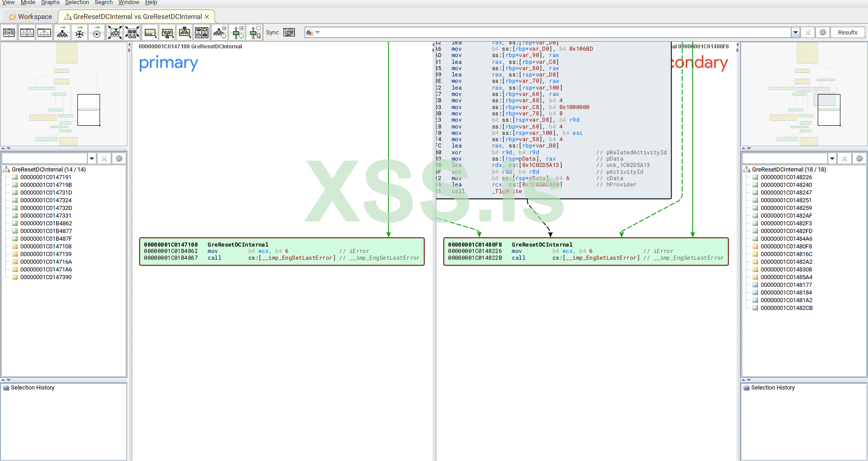868x461 pixels.
Task: Click the fit graph content icon
Action: pyautogui.click(x=115, y=33)
